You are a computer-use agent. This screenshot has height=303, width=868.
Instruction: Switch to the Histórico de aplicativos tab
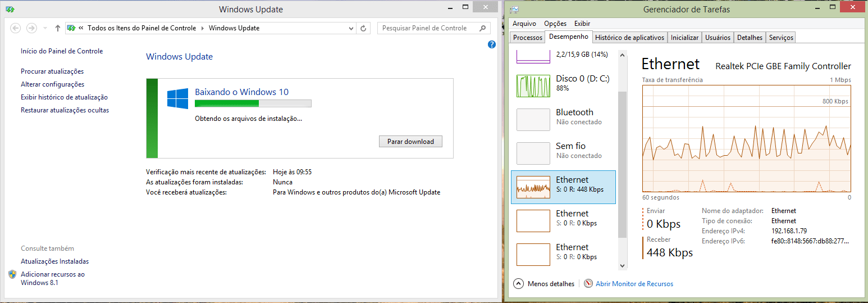(x=629, y=38)
